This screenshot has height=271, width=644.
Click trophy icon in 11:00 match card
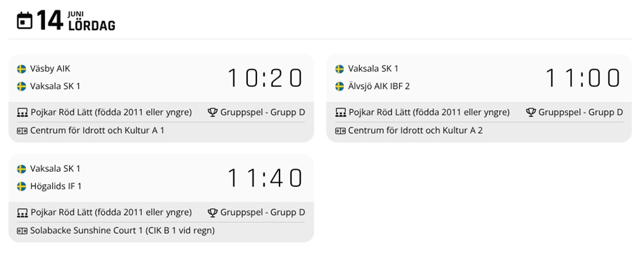point(531,112)
